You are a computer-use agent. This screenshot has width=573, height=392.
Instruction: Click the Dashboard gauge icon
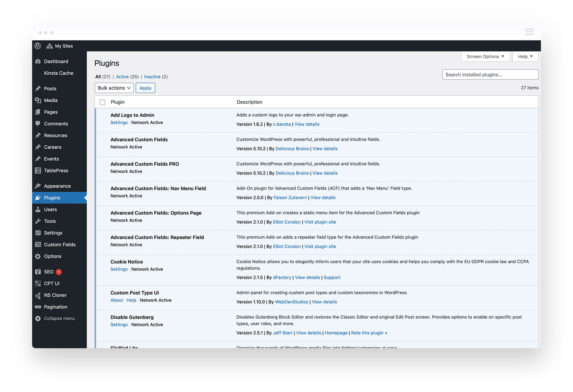point(38,61)
